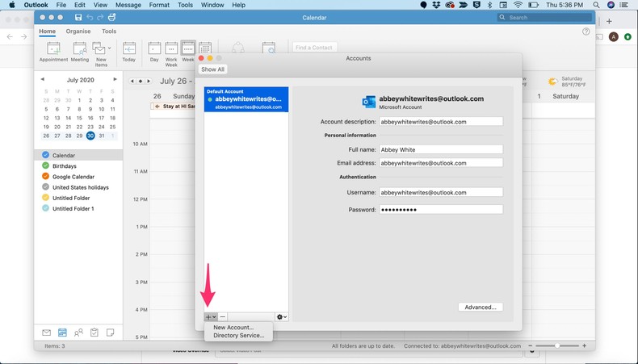Toggle United States holidays calendar
Viewport: 638px width, 364px height.
click(x=45, y=187)
